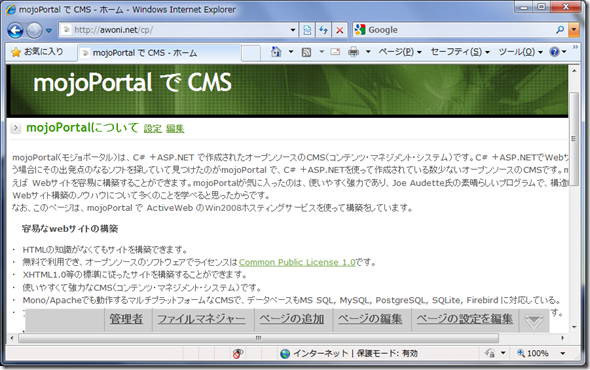
Task: Click the ページの追加 link
Action: (292, 319)
